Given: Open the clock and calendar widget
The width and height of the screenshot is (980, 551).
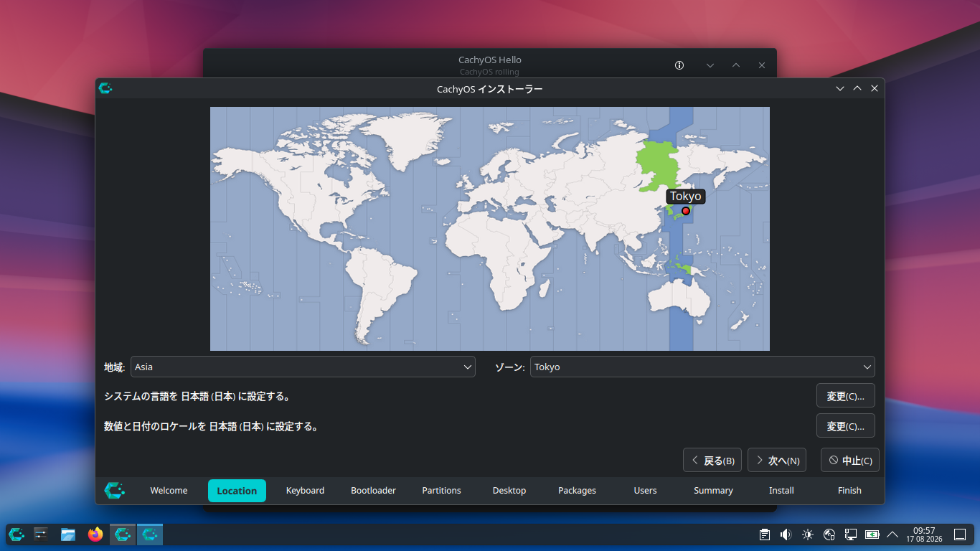Looking at the screenshot, I should pyautogui.click(x=924, y=534).
